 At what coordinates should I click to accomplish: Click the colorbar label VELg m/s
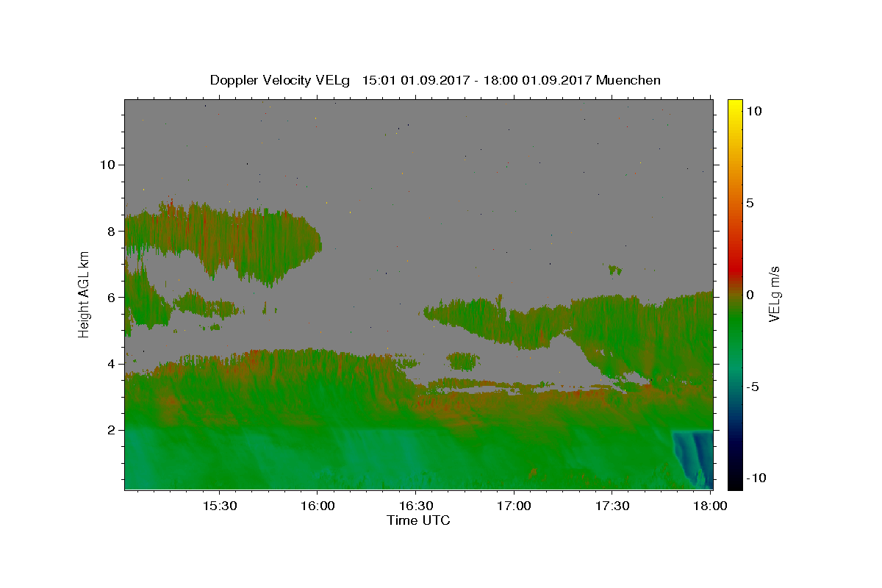(775, 294)
